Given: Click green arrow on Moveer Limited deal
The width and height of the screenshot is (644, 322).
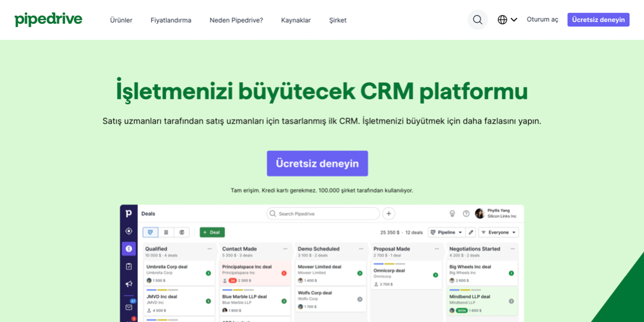Looking at the screenshot, I should [x=360, y=273].
